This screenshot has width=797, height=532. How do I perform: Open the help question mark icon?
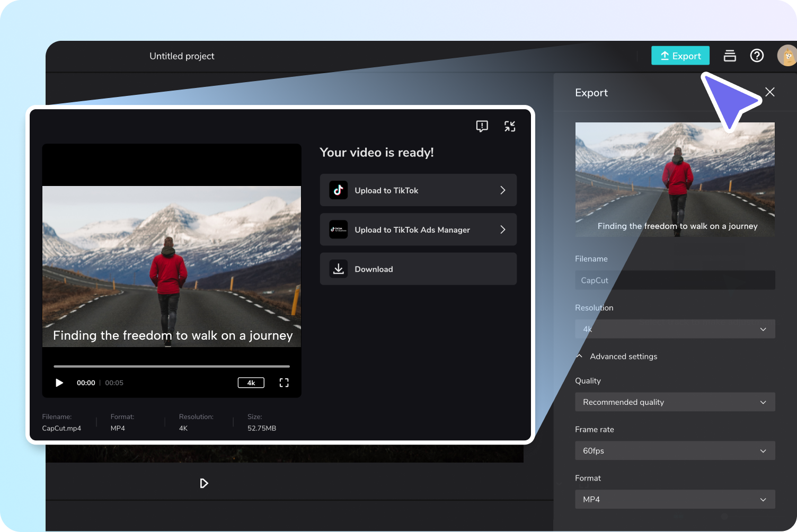pos(757,56)
